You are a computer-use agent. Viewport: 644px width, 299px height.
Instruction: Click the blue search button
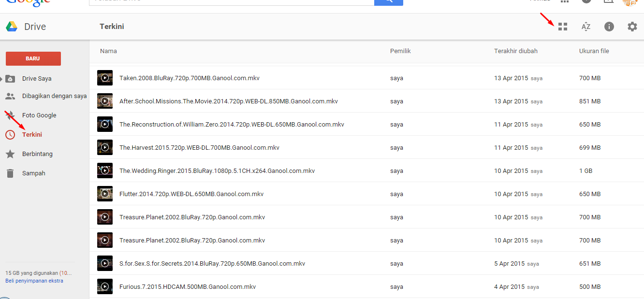point(389,2)
